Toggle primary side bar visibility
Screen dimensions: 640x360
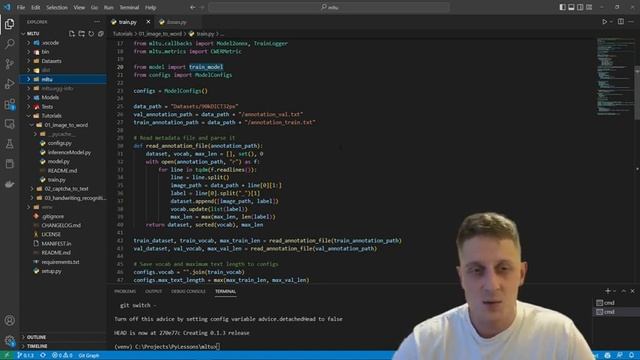562,7
